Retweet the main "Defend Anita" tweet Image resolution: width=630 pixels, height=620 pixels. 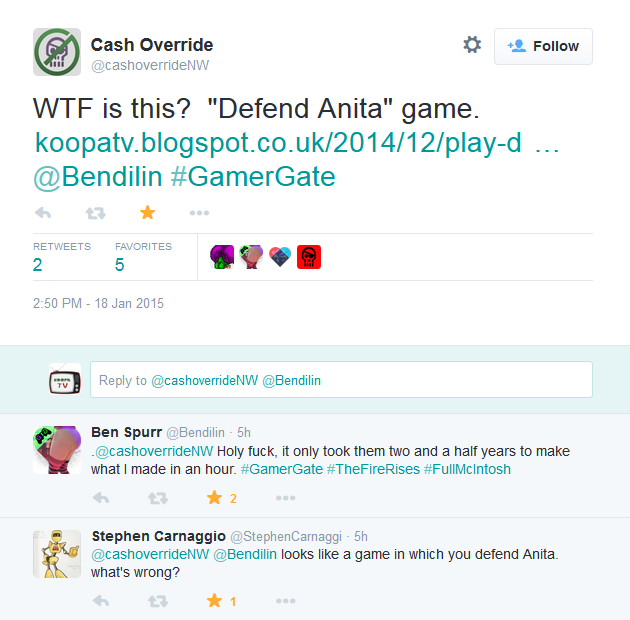click(x=96, y=213)
